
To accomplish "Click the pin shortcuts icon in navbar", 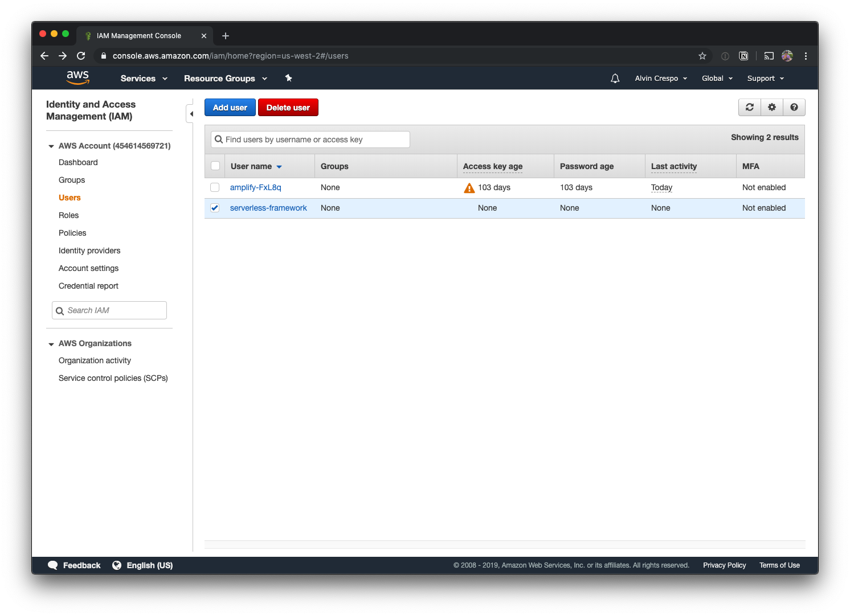I will [288, 78].
